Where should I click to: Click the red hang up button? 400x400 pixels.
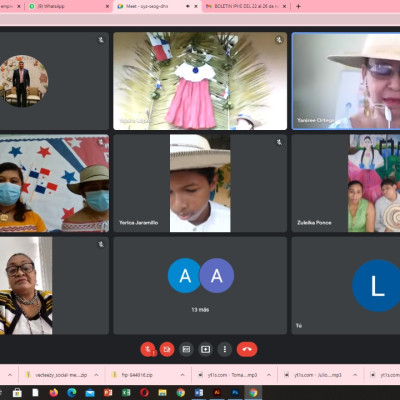click(x=247, y=349)
